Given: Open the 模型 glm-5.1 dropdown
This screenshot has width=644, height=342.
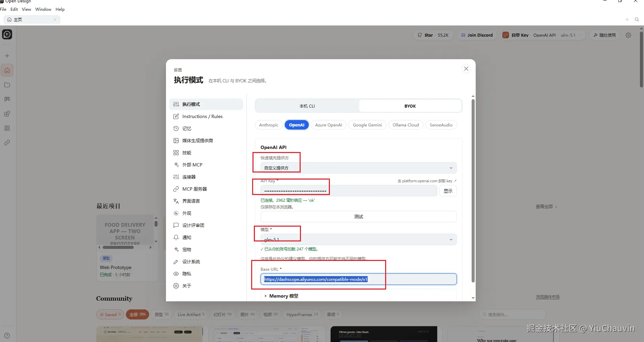Looking at the screenshot, I should click(x=359, y=239).
